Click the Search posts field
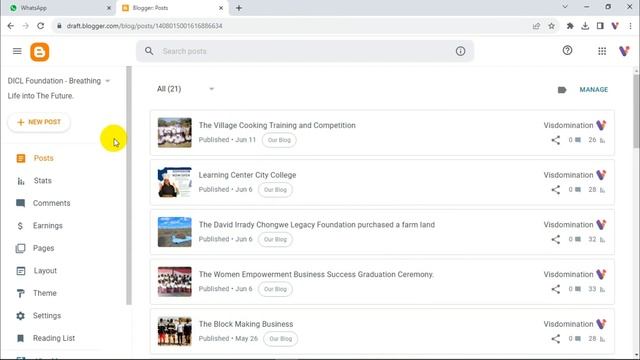The height and width of the screenshot is (360, 640). (305, 51)
